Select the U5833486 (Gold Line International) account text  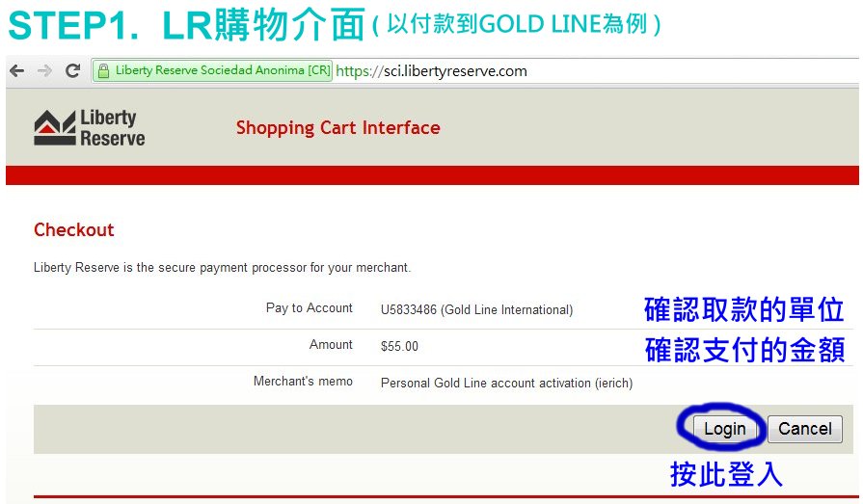click(476, 309)
